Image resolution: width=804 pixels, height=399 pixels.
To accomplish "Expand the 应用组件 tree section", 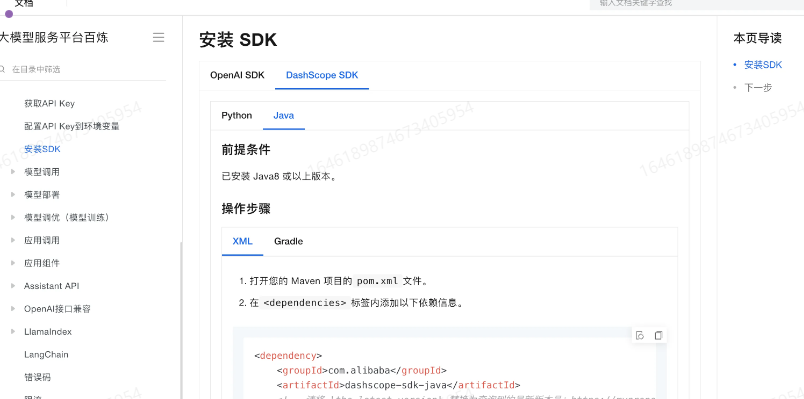I will click(x=13, y=263).
